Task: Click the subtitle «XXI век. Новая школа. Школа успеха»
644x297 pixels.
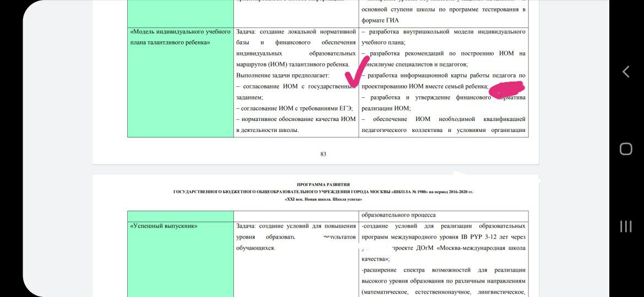Action: [323, 199]
